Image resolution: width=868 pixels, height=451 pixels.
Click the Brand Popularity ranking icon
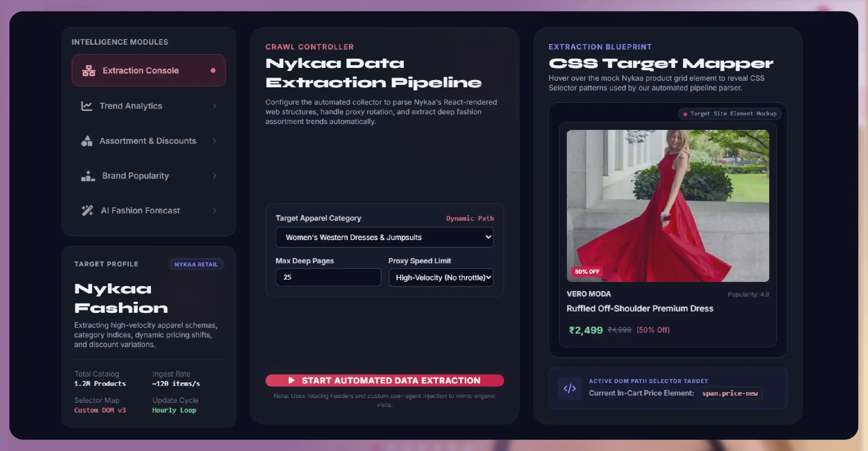click(x=88, y=176)
